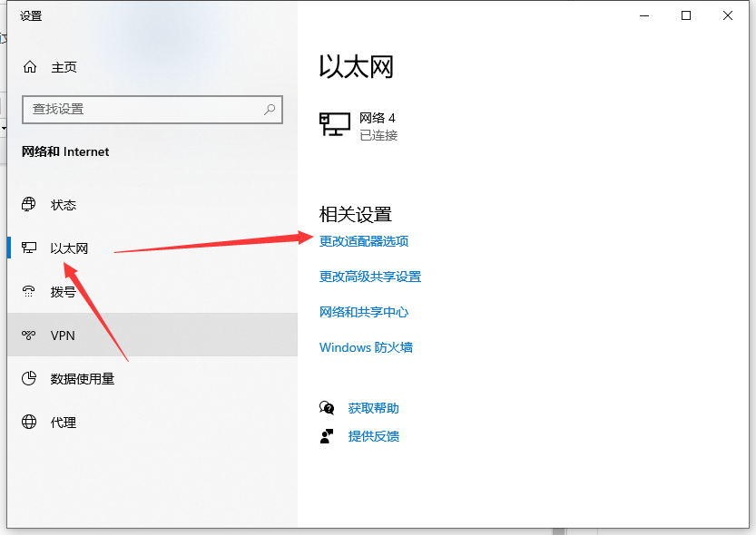Image resolution: width=756 pixels, height=535 pixels.
Task: Click the magnifier icon in search box
Action: pos(270,109)
